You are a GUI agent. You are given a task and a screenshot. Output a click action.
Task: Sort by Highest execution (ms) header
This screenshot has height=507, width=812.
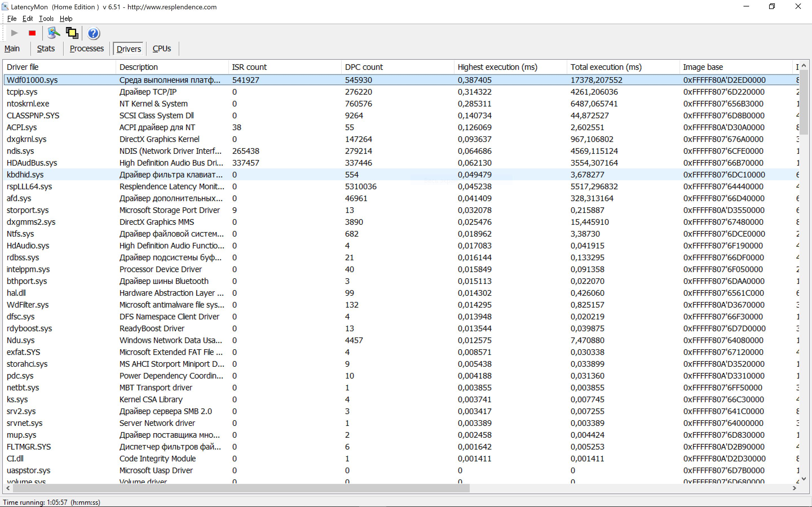497,67
